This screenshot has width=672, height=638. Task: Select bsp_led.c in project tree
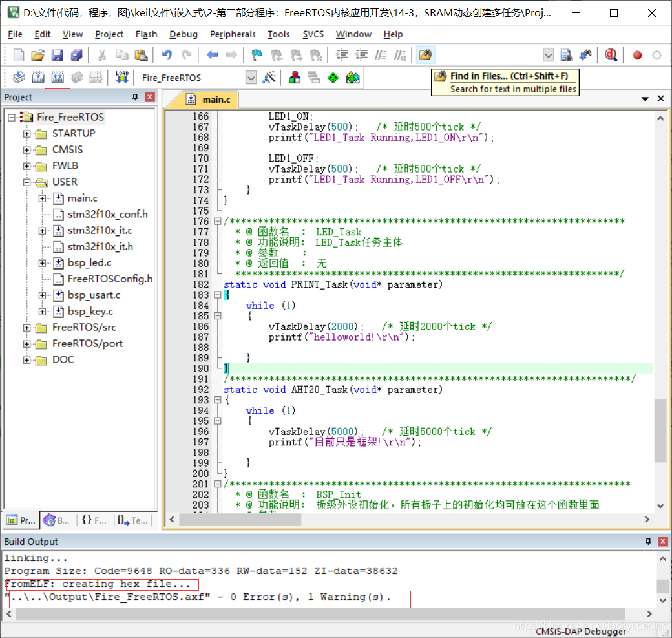click(90, 263)
